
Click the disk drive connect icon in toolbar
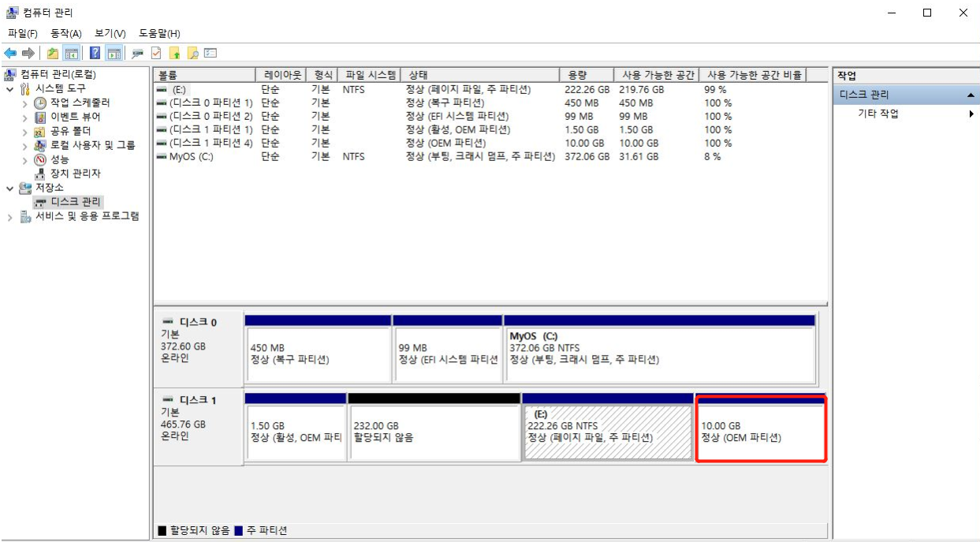coord(137,53)
